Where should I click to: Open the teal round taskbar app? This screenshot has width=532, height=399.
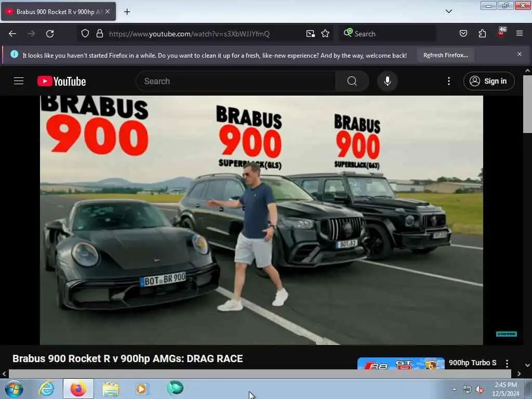(175, 388)
